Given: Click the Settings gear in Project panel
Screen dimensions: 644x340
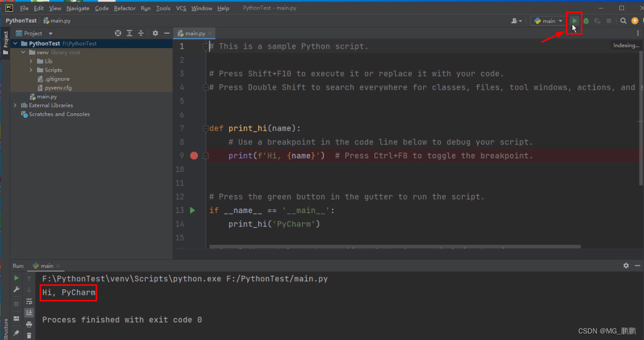Looking at the screenshot, I should tap(155, 33).
